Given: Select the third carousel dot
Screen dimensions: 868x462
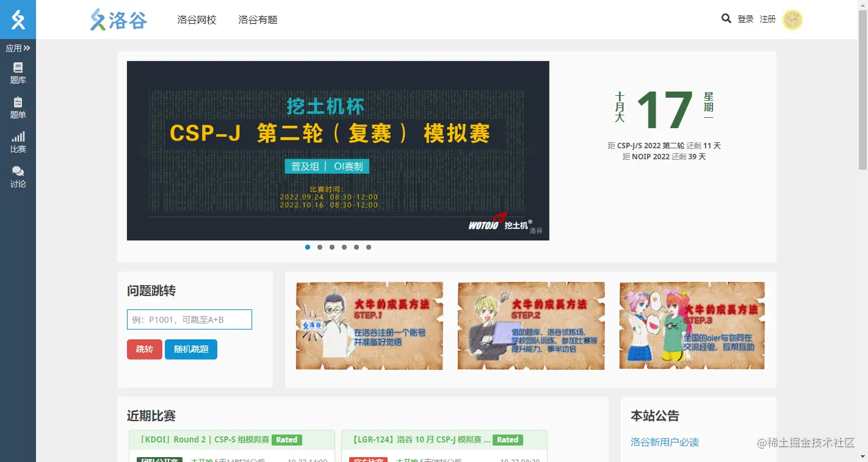Looking at the screenshot, I should pyautogui.click(x=332, y=247).
